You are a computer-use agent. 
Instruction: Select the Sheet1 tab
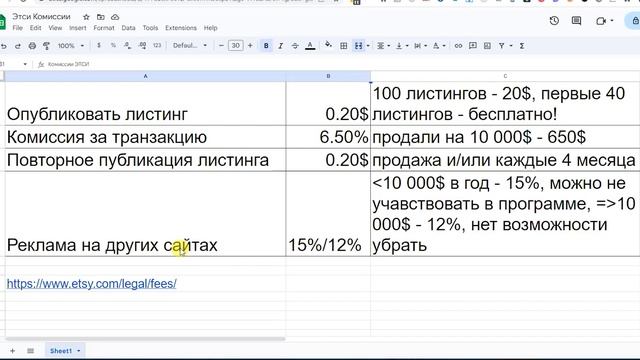60,351
